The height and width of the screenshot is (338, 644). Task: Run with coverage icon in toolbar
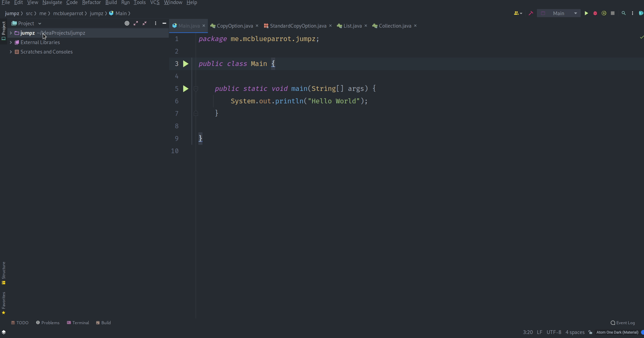[604, 13]
